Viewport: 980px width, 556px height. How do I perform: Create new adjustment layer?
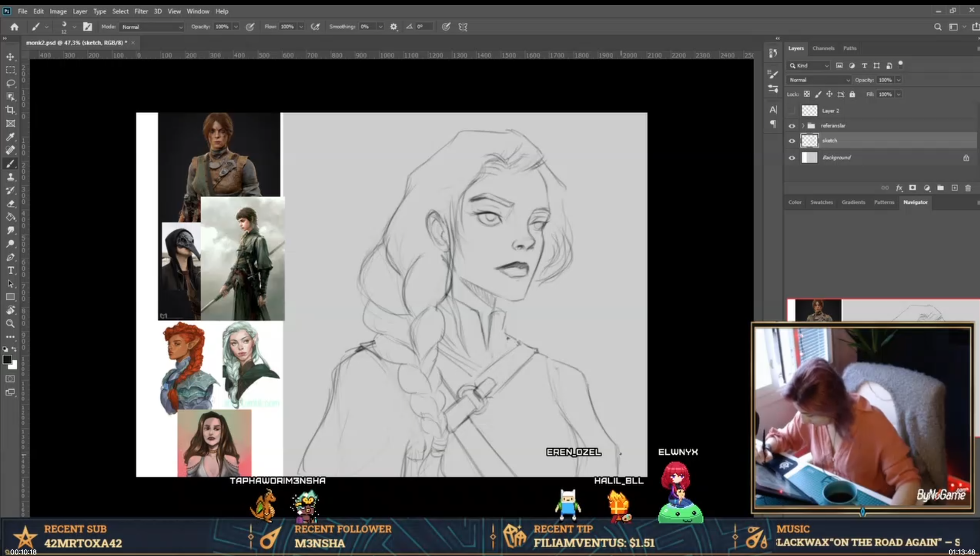coord(927,188)
